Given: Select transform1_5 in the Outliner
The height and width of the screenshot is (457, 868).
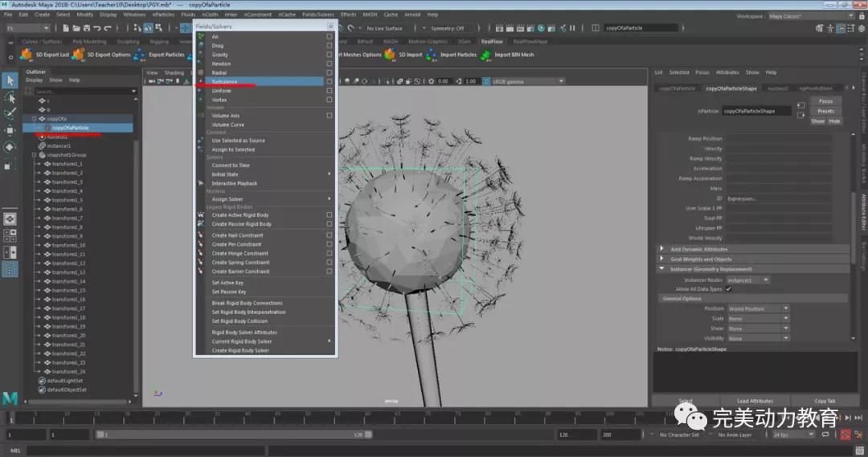Looking at the screenshot, I should click(68, 200).
